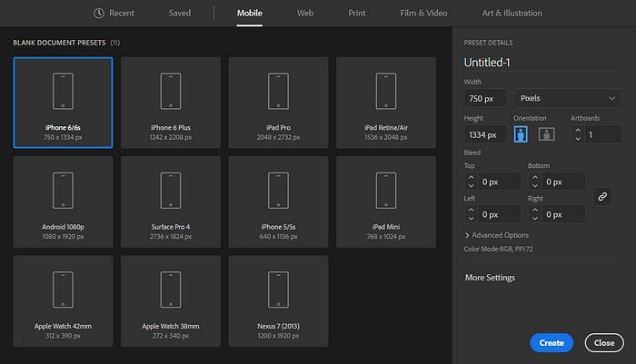Increase the Top bleed value
Image resolution: width=636 pixels, height=364 pixels.
471,177
